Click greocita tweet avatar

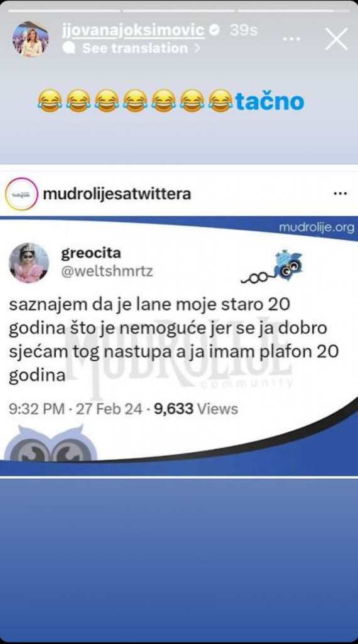coord(29,263)
